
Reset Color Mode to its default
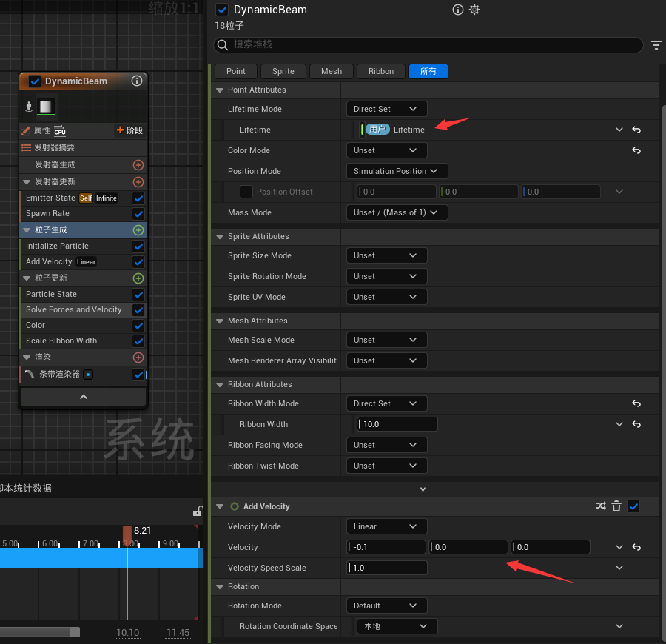tap(636, 150)
